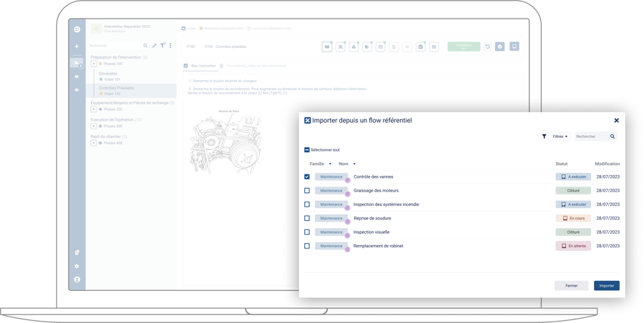Click the book icon in the step toolbar
Screen dimensions: 644x323
click(x=327, y=46)
